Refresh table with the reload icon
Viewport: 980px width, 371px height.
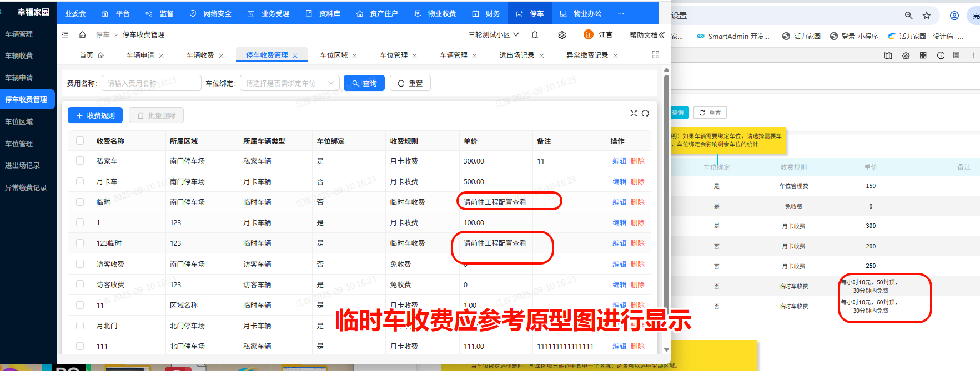pyautogui.click(x=645, y=113)
